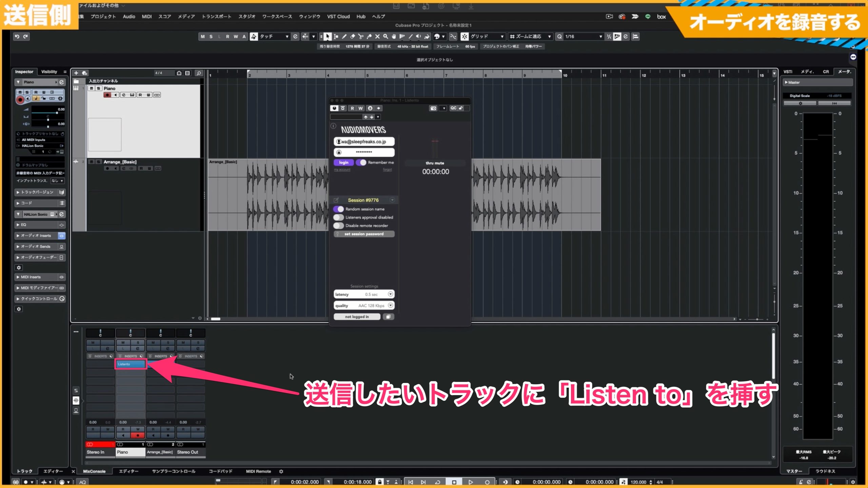The width and height of the screenshot is (868, 488).
Task: Toggle Listeners approval disabled switch
Action: [338, 217]
